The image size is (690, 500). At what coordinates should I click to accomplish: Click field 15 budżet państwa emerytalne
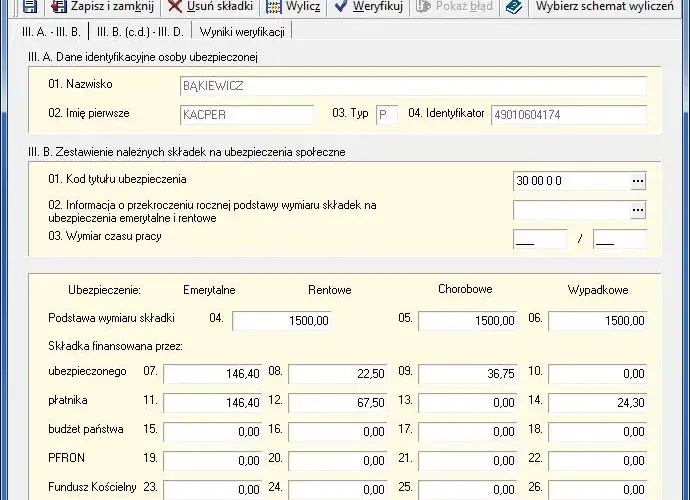213,432
